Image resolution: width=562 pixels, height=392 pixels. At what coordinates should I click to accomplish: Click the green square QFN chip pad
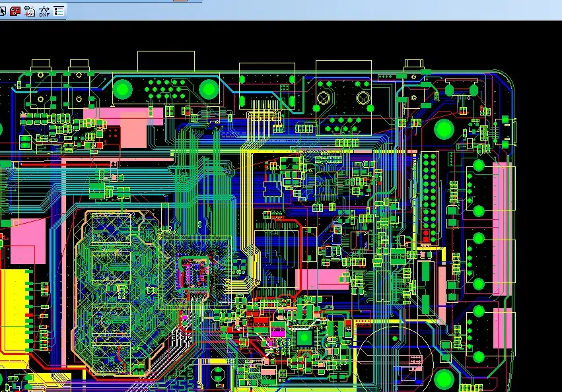tap(304, 338)
